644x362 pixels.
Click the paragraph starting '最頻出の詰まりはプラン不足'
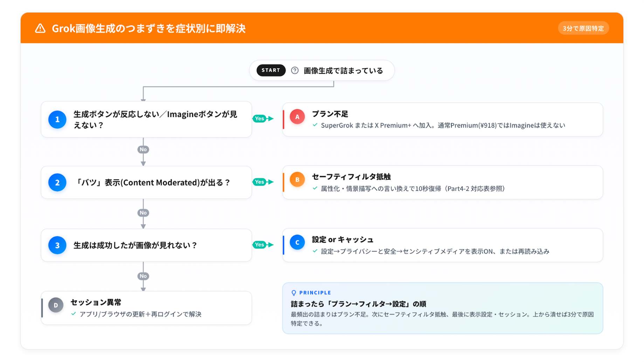442,319
